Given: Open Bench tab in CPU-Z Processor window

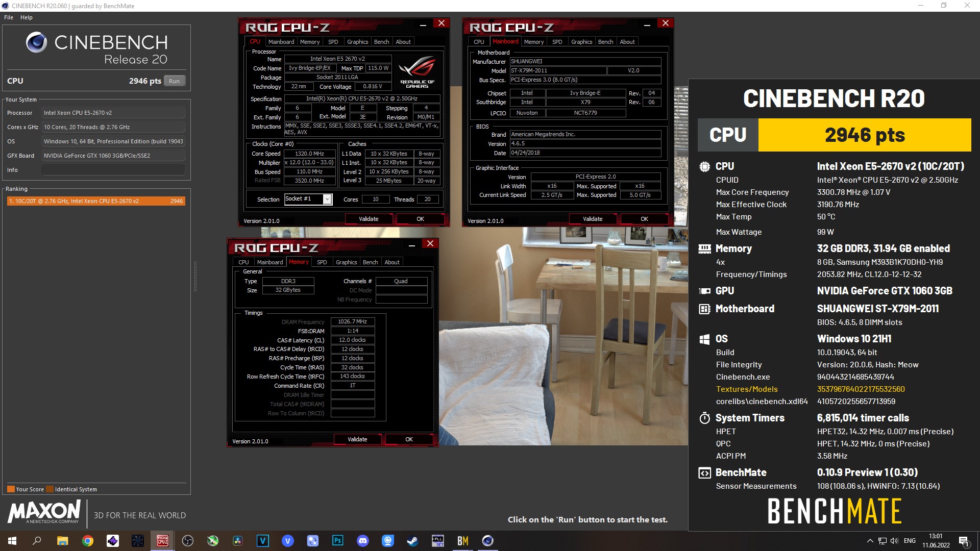Looking at the screenshot, I should (x=381, y=42).
